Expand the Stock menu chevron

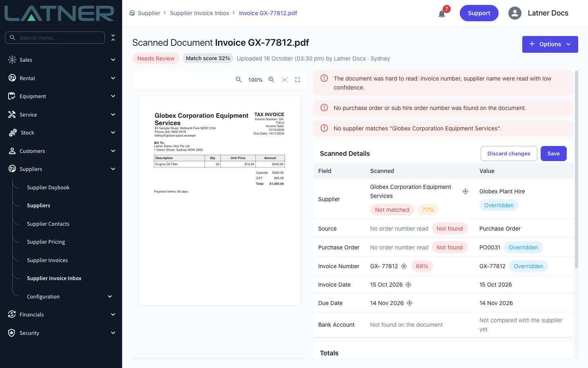point(113,132)
